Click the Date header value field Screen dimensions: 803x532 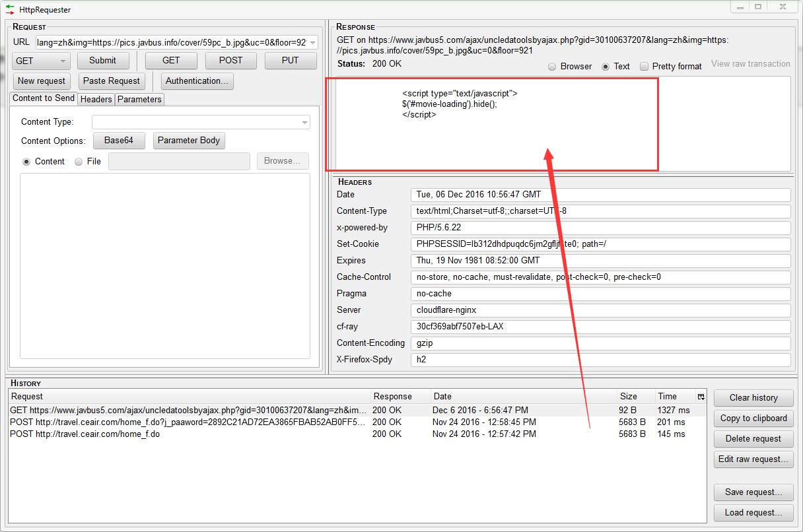[600, 195]
